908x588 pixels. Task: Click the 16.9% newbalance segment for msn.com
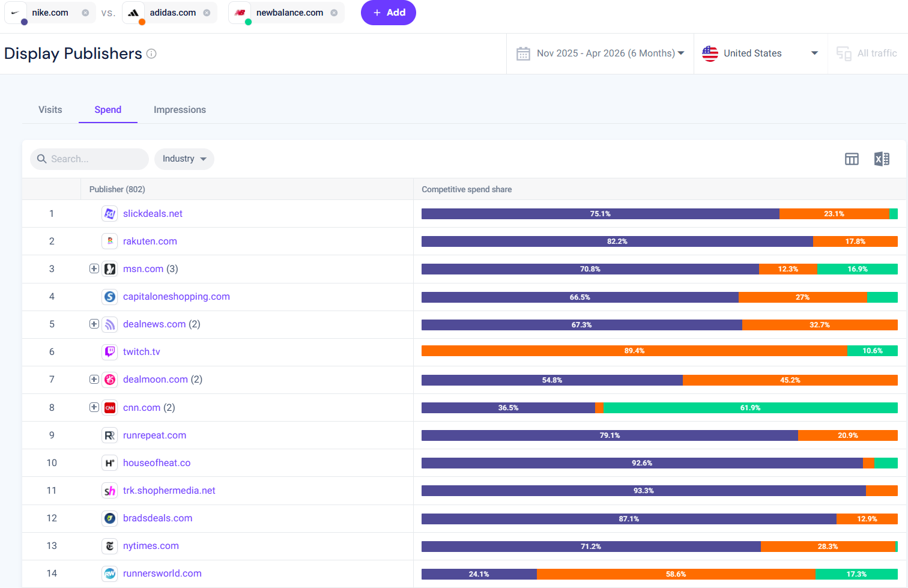click(858, 269)
